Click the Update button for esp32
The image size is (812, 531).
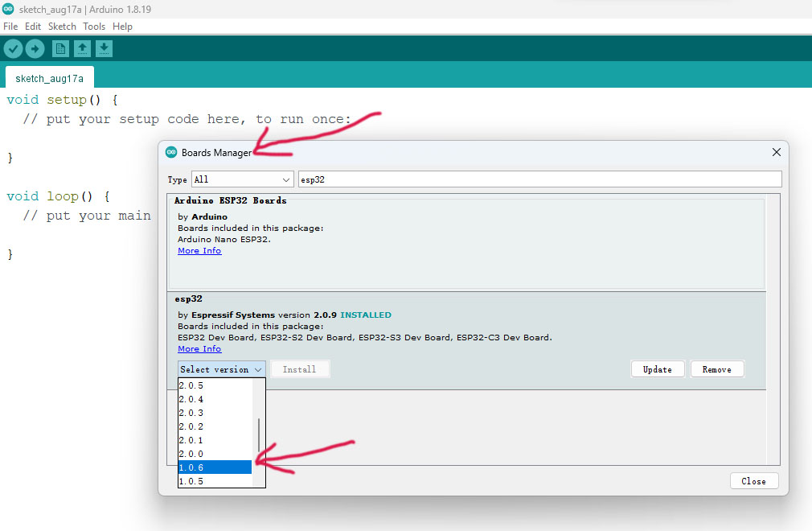[x=657, y=369]
